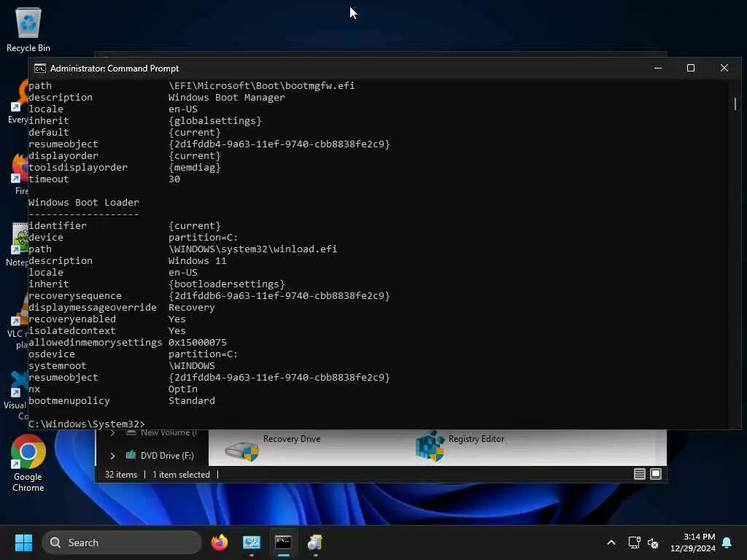Click the 'Standard' bootmenupolicy value
Image resolution: width=747 pixels, height=560 pixels.
pos(192,400)
